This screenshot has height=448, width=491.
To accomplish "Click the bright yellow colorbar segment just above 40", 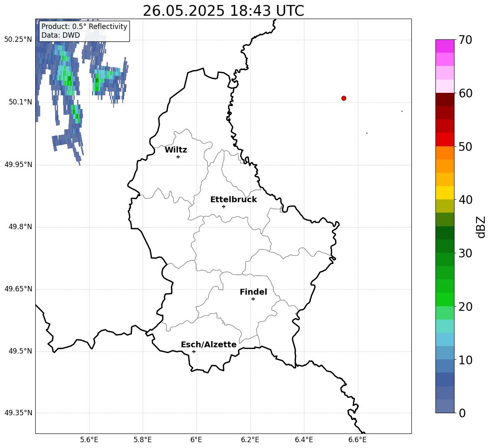I will coord(445,193).
